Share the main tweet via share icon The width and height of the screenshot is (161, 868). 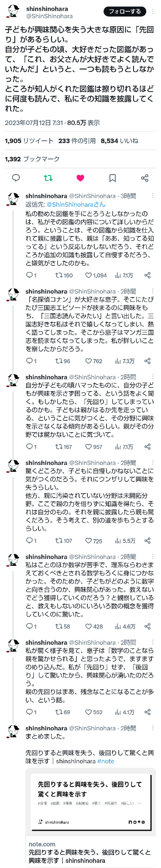[145, 178]
